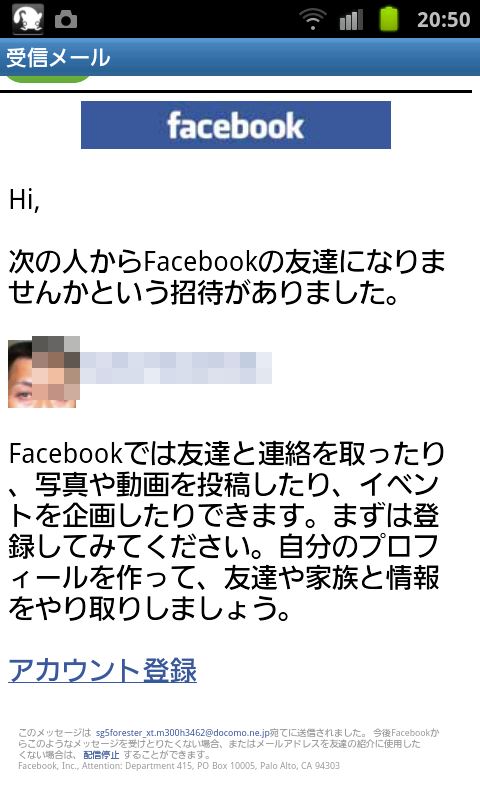Open the sender's profile photo thumbnail
The height and width of the screenshot is (800, 480).
44,372
